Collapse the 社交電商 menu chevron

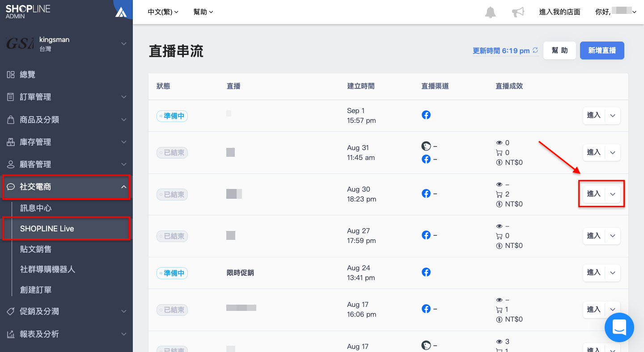point(124,187)
